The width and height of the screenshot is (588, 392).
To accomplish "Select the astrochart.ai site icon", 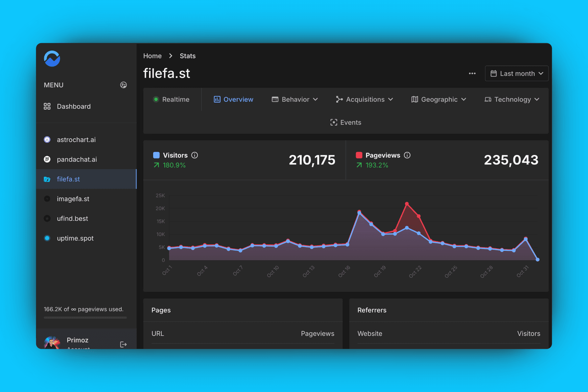I will 47,139.
